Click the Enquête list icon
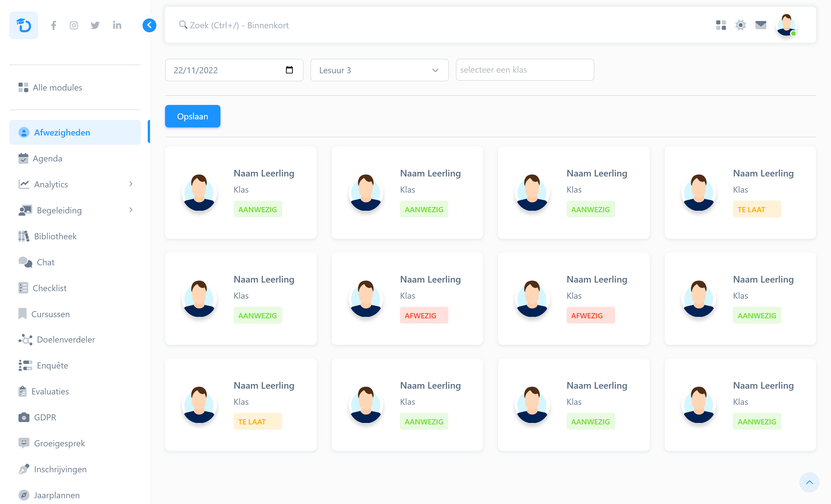The image size is (831, 504). (x=25, y=366)
